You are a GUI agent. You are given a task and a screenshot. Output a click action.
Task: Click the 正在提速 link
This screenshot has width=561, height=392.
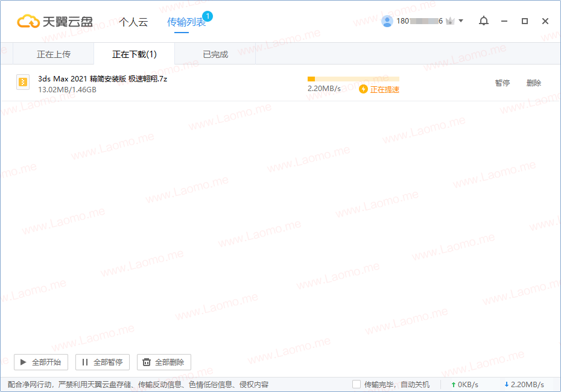[385, 89]
